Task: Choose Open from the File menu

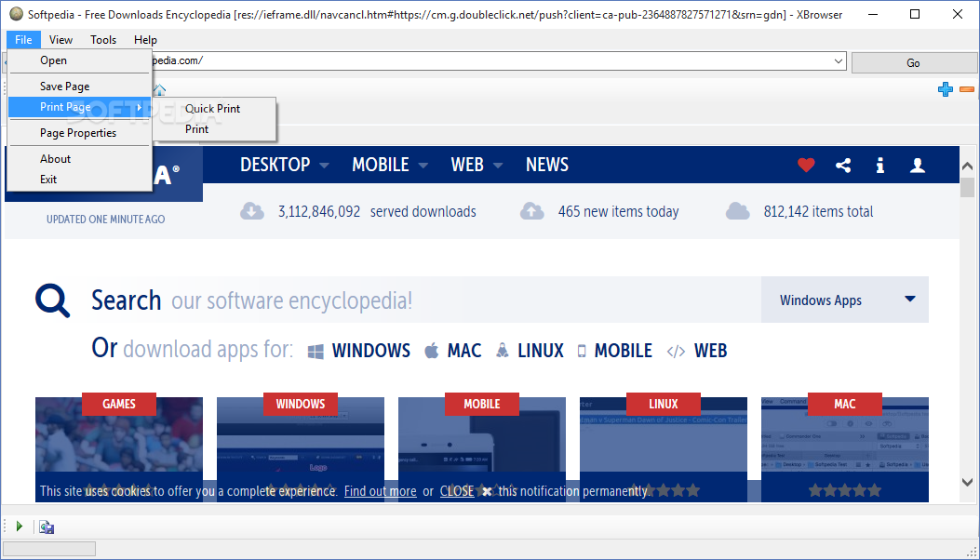Action: click(80, 60)
